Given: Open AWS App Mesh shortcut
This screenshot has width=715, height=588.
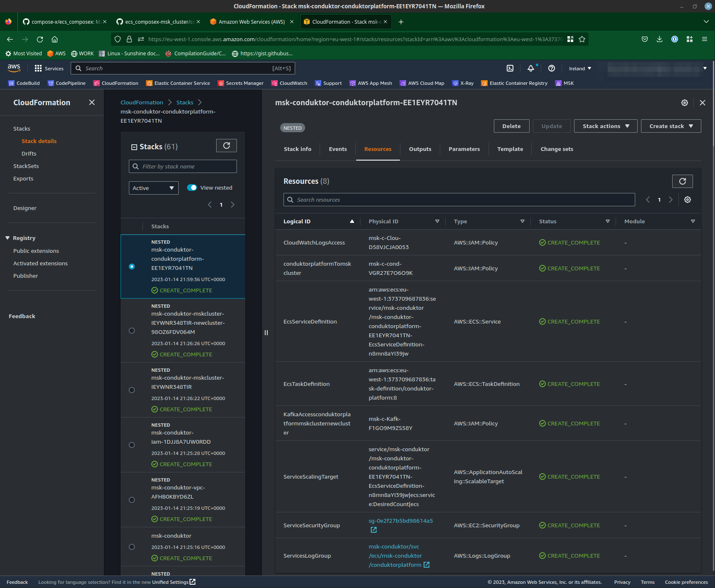Looking at the screenshot, I should click(x=371, y=83).
